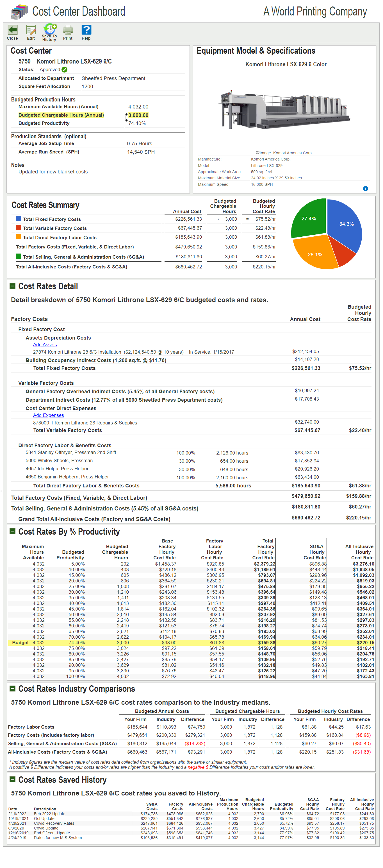The width and height of the screenshot is (383, 868).
Task: Click the $220.15/hr rate in Cost Rates Summary
Action: click(264, 267)
